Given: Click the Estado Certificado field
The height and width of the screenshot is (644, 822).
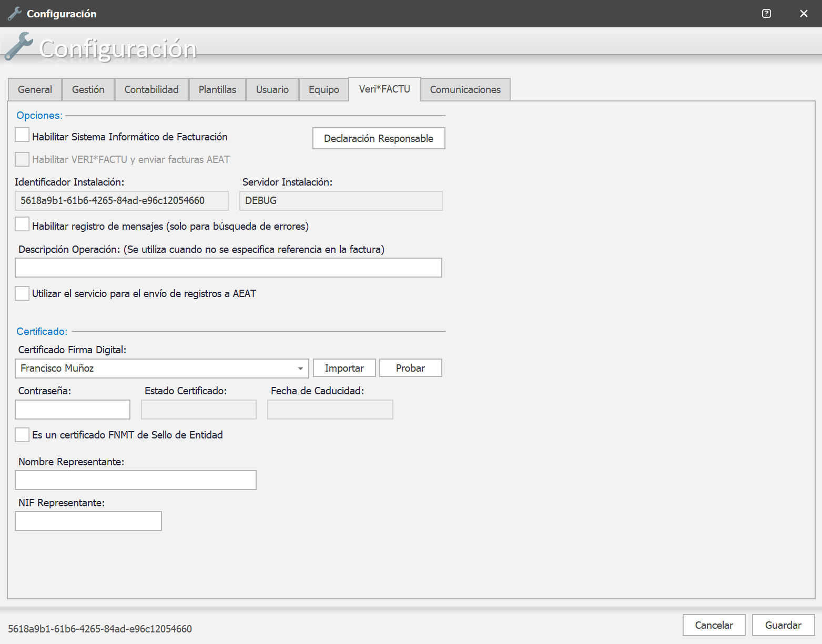Looking at the screenshot, I should 199,410.
